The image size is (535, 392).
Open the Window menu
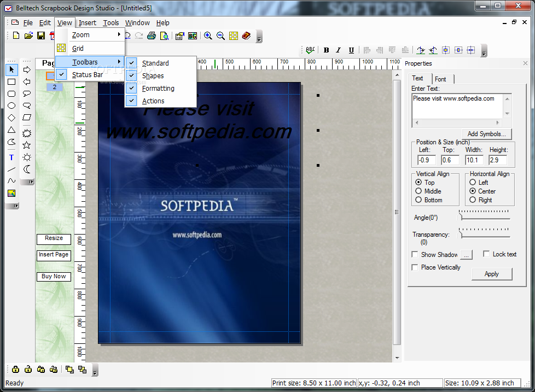point(137,23)
